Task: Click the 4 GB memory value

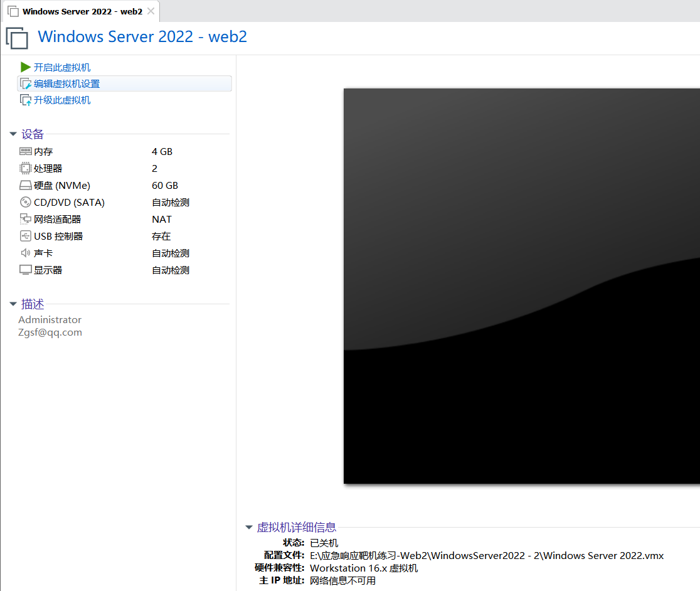Action: tap(162, 152)
